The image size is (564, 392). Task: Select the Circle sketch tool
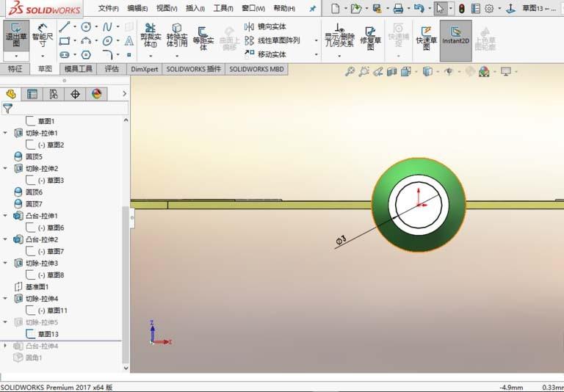click(86, 26)
